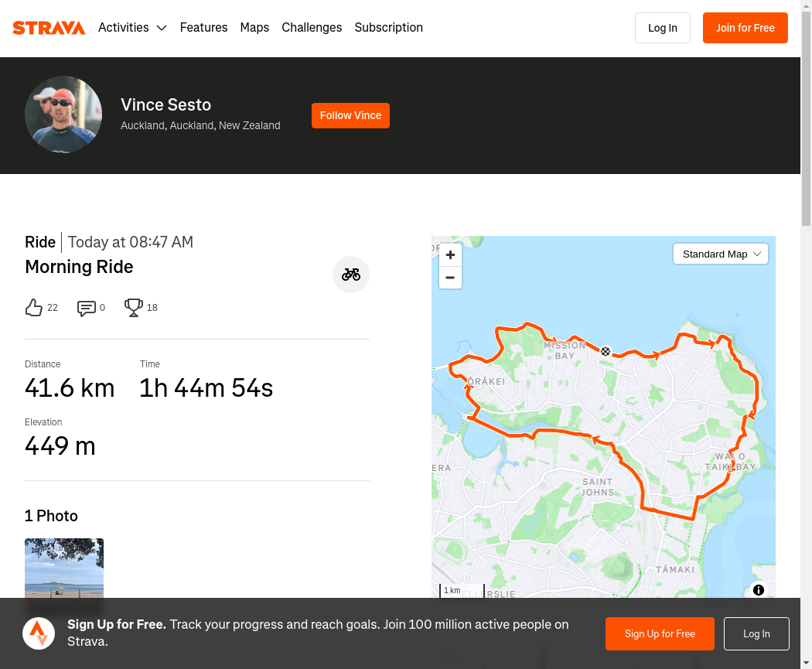Image resolution: width=812 pixels, height=669 pixels.
Task: Click the Saint Johns map label
Action: (598, 487)
